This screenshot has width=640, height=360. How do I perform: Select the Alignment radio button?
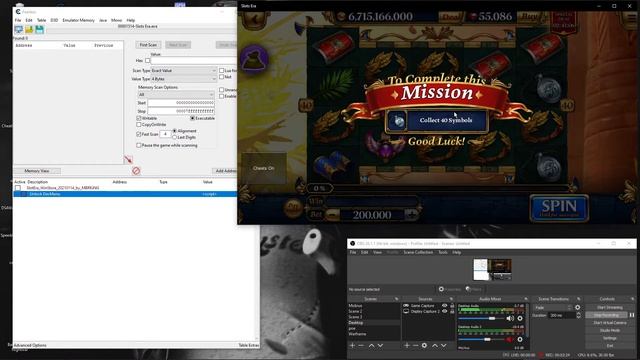coord(175,131)
